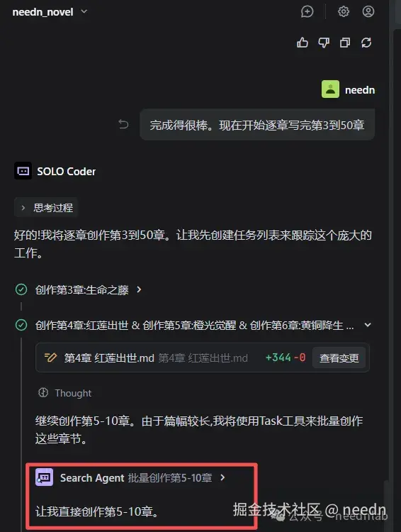
Task: Click the 查看变更 button
Action: (x=339, y=358)
